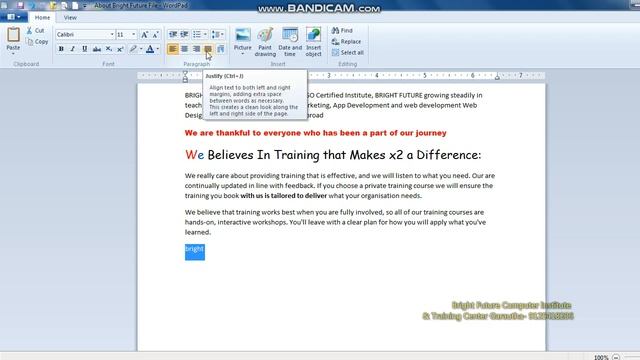This screenshot has width=640, height=360.
Task: Click the paragraph starting 'We believe that training'
Action: click(x=335, y=222)
